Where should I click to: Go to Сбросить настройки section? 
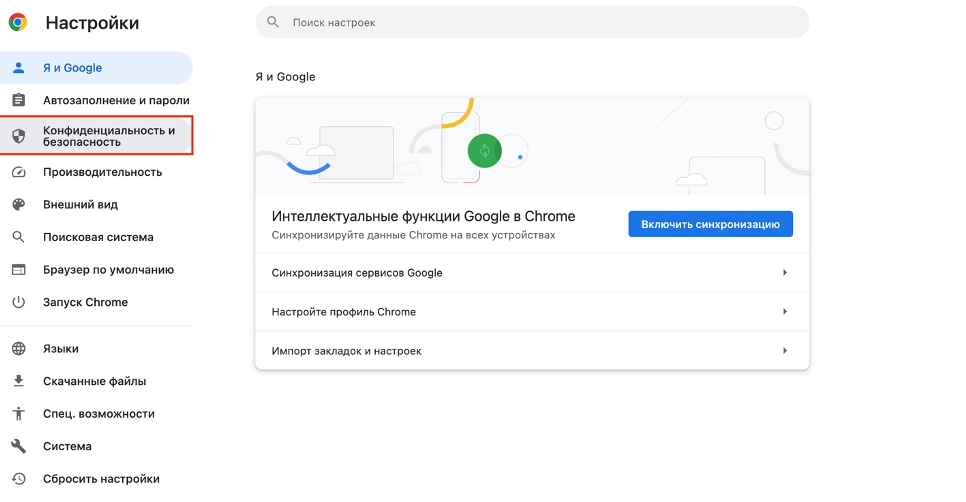(101, 479)
